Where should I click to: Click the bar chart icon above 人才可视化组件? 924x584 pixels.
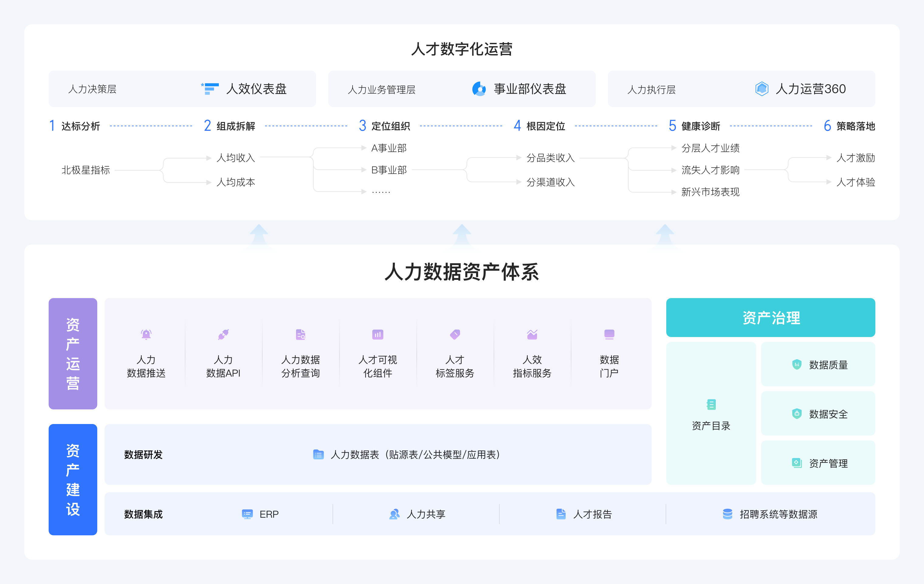(x=378, y=334)
